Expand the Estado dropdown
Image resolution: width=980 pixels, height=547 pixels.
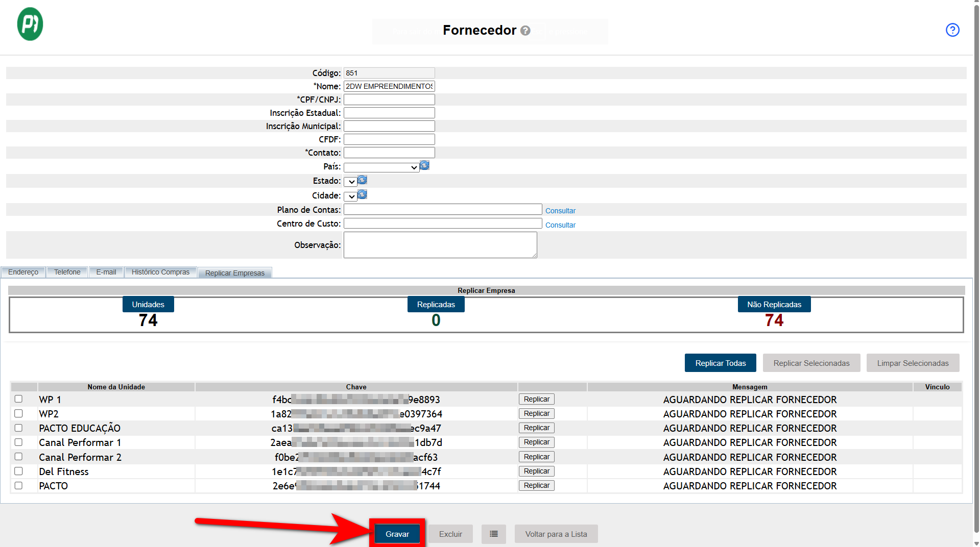pos(350,182)
